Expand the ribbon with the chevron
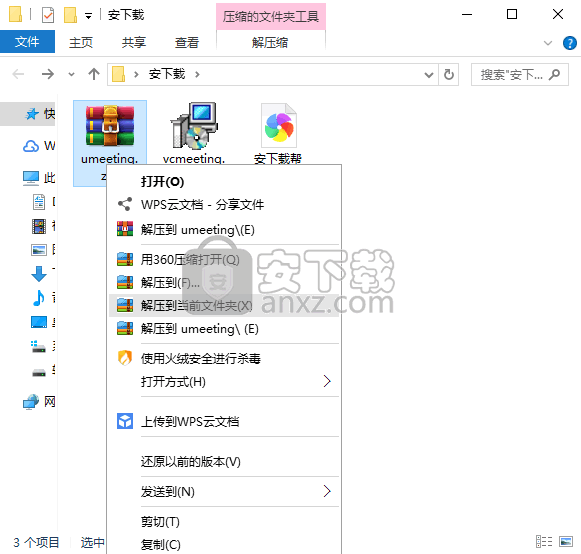 (x=548, y=43)
